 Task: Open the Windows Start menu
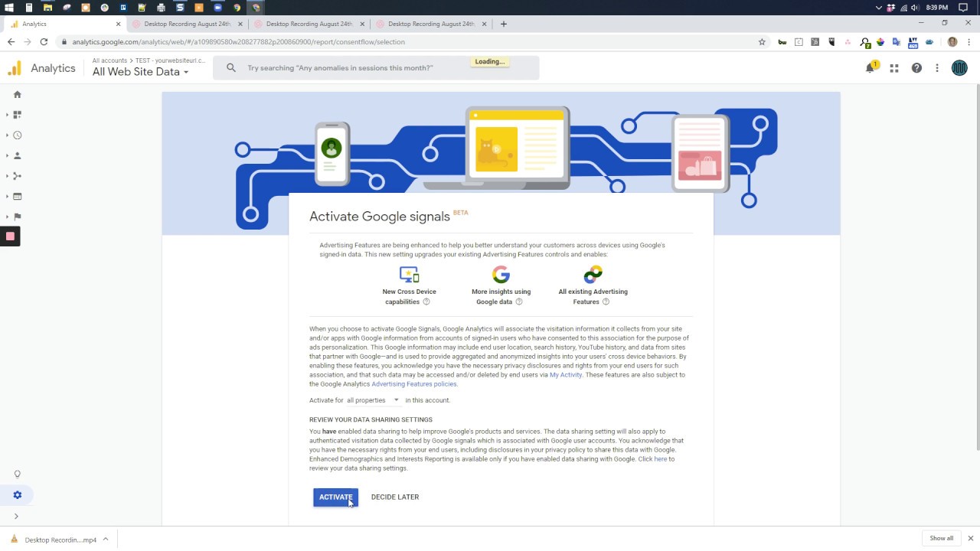(9, 7)
